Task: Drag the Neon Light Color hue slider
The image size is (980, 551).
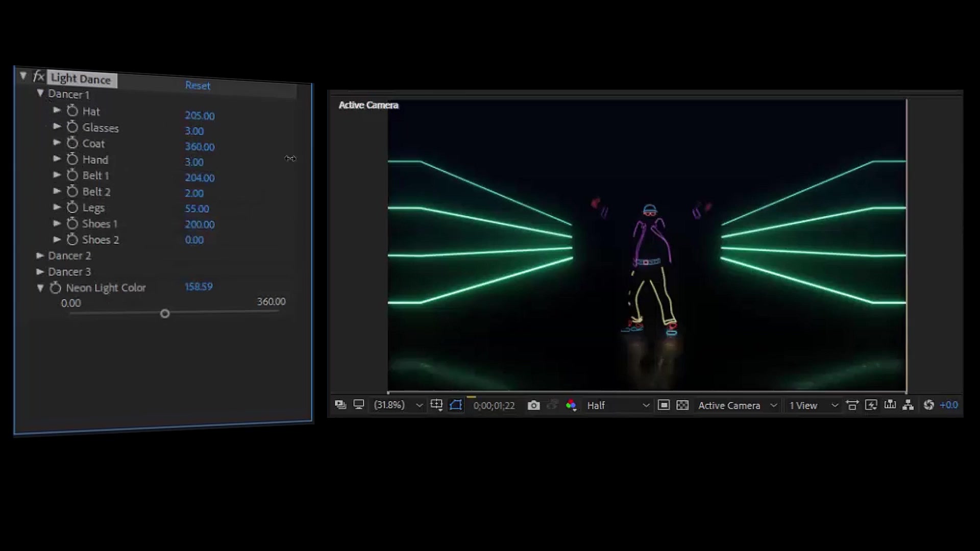Action: tap(164, 314)
